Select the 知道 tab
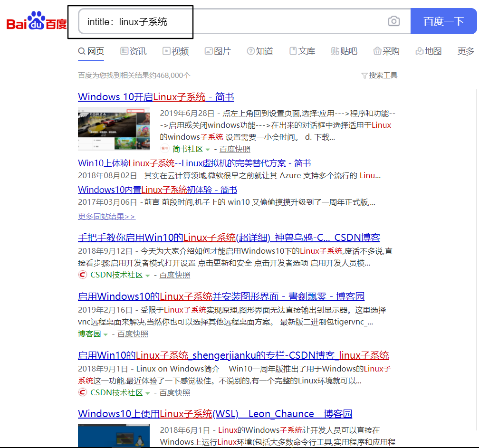 (x=260, y=51)
